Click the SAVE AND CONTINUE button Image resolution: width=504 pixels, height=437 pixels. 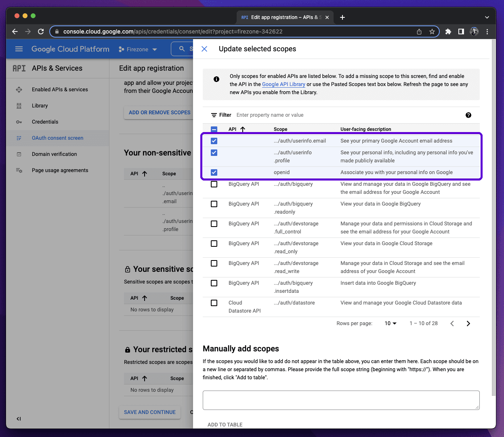click(x=150, y=412)
